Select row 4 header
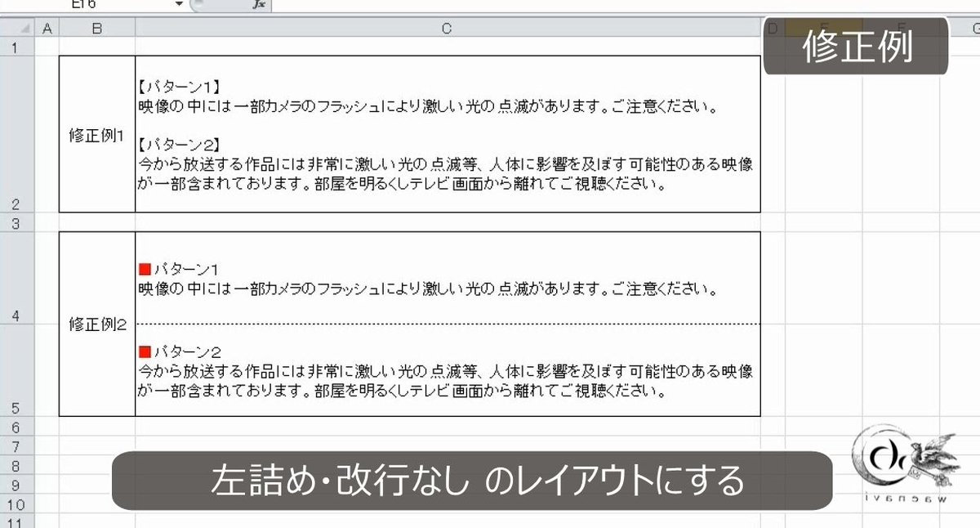This screenshot has height=528, width=980. pyautogui.click(x=16, y=315)
